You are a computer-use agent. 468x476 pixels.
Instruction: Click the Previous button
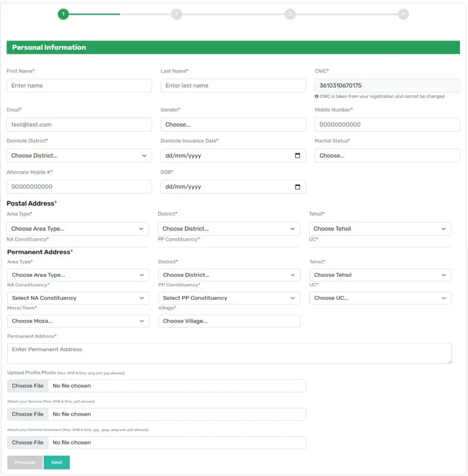[x=25, y=462]
